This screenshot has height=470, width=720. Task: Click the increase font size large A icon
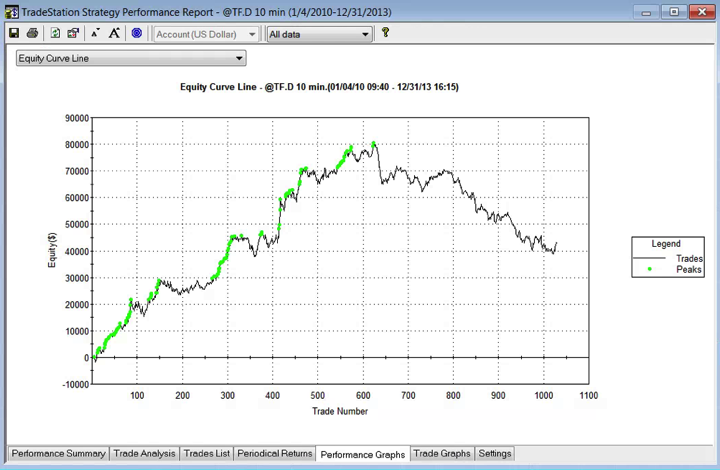pyautogui.click(x=114, y=33)
